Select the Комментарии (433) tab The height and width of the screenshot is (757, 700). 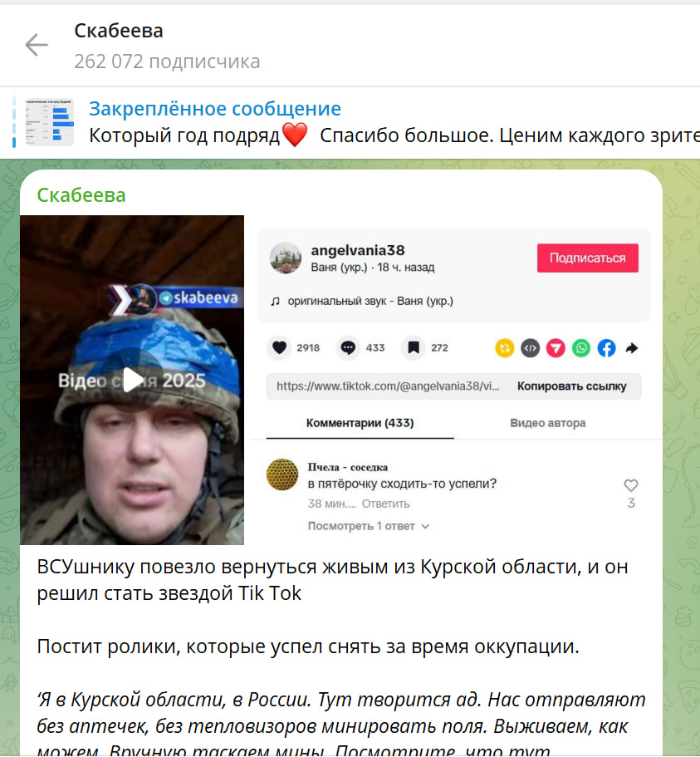[360, 423]
